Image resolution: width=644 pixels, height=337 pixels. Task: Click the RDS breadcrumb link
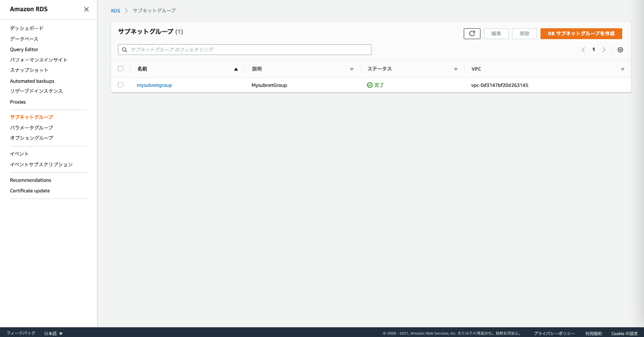click(116, 11)
